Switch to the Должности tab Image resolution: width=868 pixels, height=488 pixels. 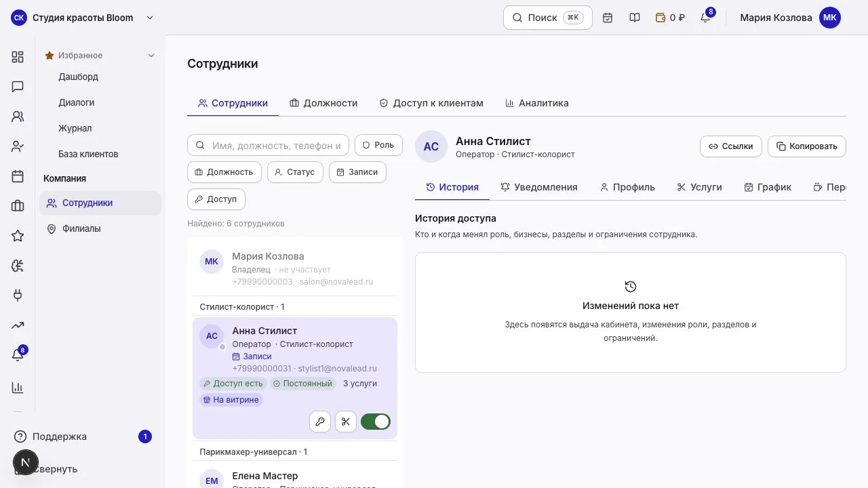323,103
